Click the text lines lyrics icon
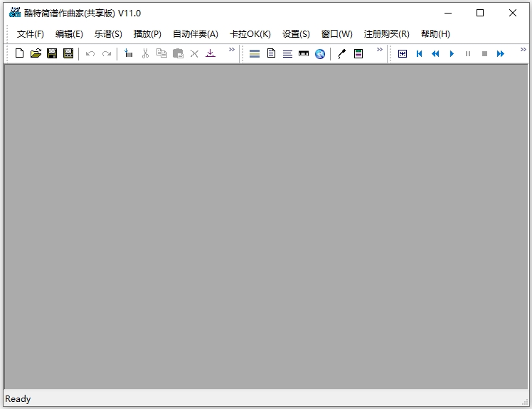 pos(287,53)
